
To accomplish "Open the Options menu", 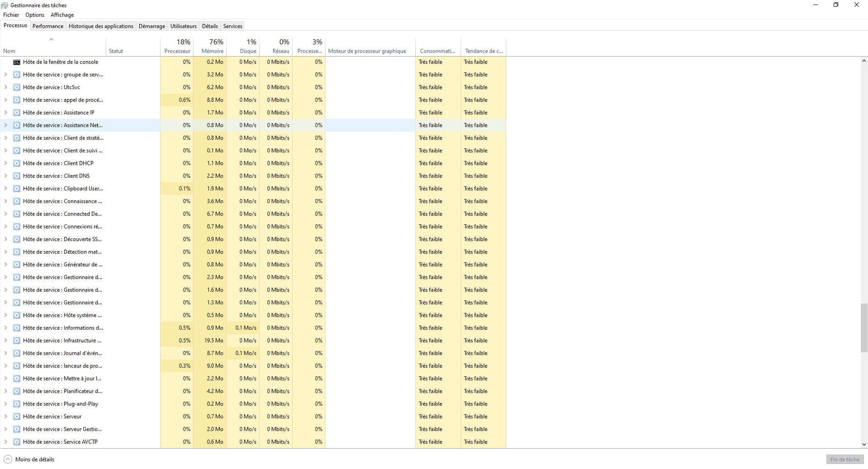I will [x=35, y=15].
